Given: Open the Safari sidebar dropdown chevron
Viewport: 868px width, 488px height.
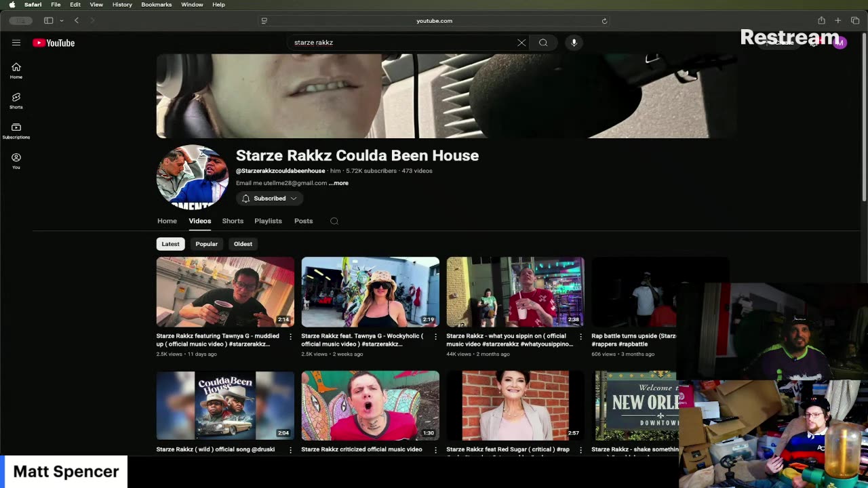Looking at the screenshot, I should (x=62, y=21).
